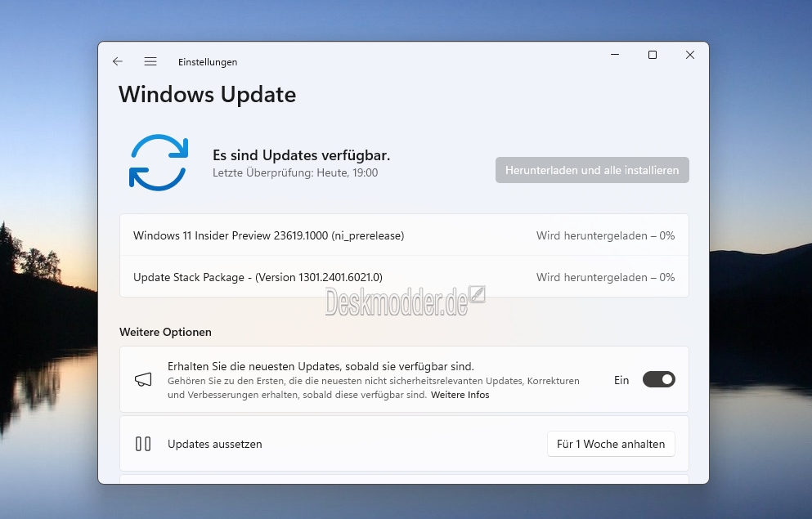Toggle off the newest updates switch
This screenshot has height=519, width=812.
pyautogui.click(x=659, y=379)
